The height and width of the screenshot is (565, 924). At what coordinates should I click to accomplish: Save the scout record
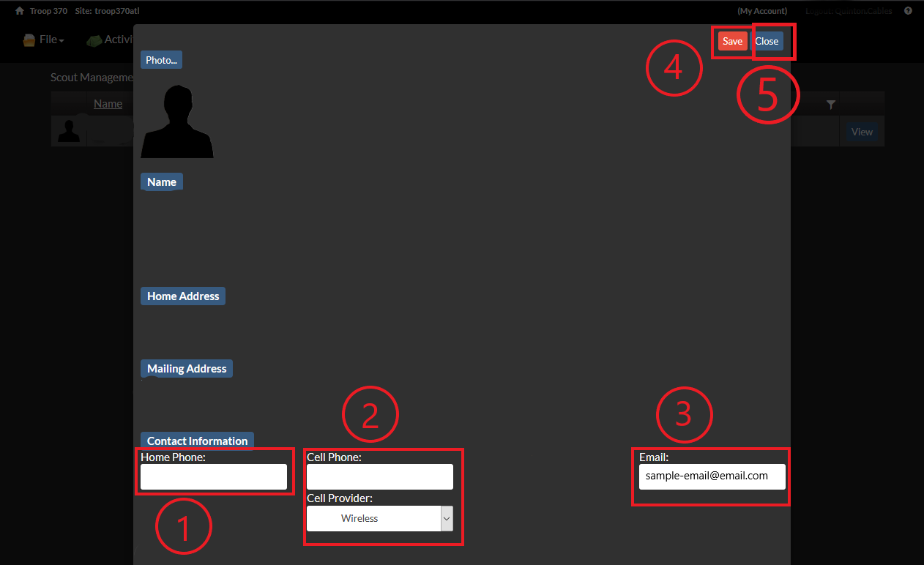point(732,41)
